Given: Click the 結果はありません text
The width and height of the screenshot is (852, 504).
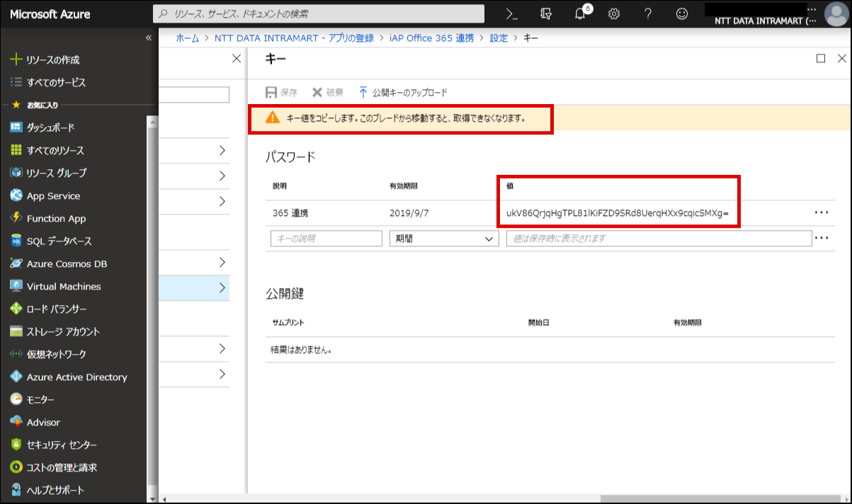Looking at the screenshot, I should 302,350.
